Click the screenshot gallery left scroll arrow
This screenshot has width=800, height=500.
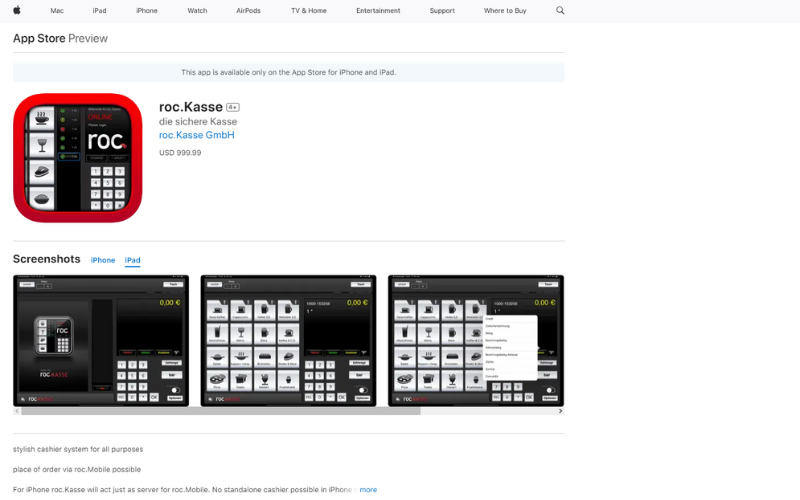17,411
